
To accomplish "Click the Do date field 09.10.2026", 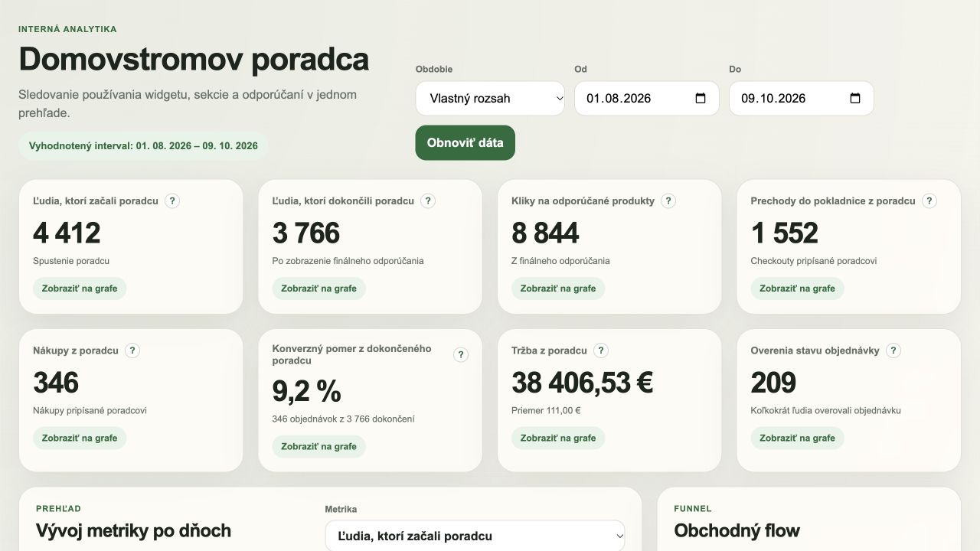I will point(802,98).
